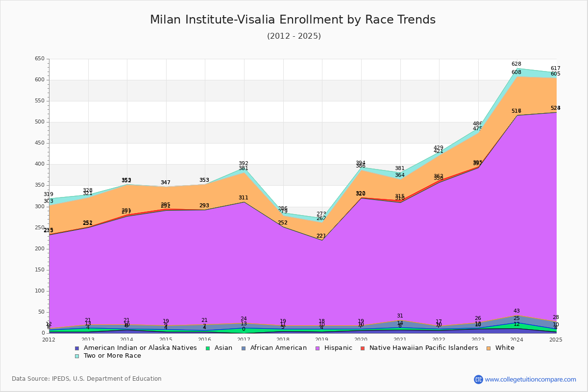Click Native Hawaiian Pacific Islanders legend marker

(x=362, y=348)
